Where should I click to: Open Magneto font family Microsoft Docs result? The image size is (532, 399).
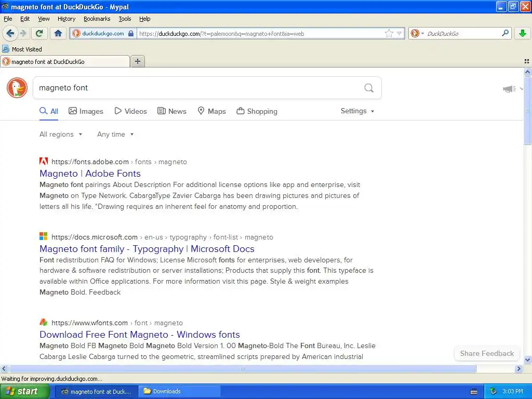[x=147, y=249]
